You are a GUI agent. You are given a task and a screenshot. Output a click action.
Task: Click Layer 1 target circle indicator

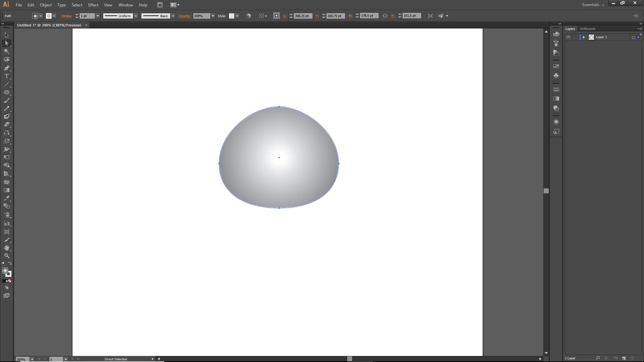point(633,37)
